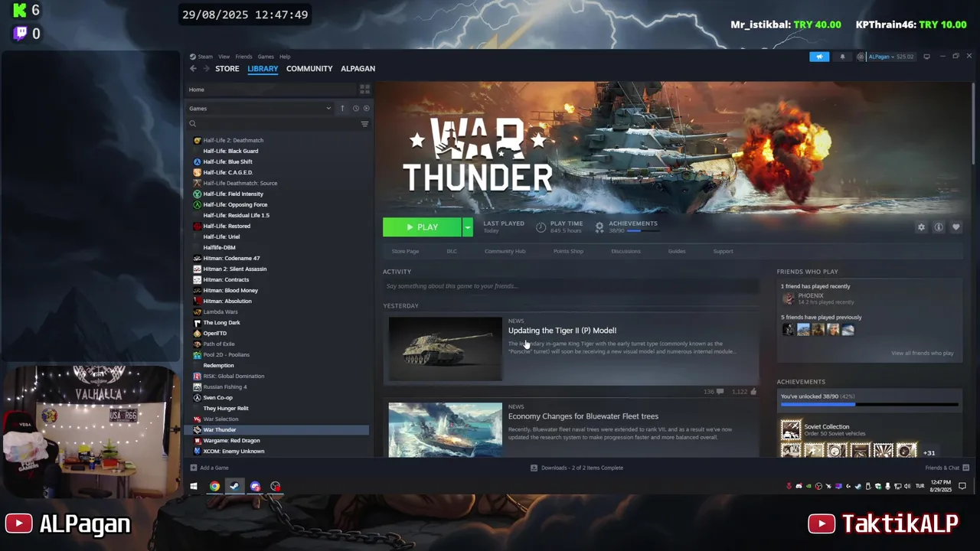Open War Thunder Store Page tab

point(405,251)
